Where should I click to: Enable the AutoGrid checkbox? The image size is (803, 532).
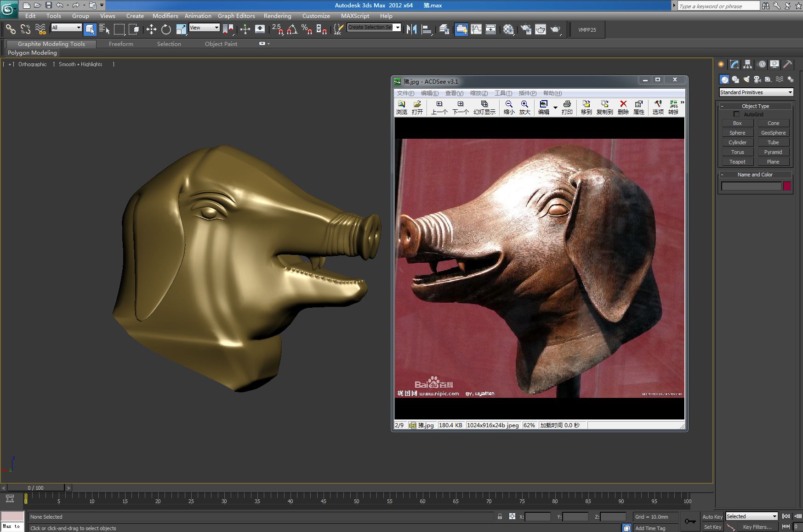coord(737,114)
